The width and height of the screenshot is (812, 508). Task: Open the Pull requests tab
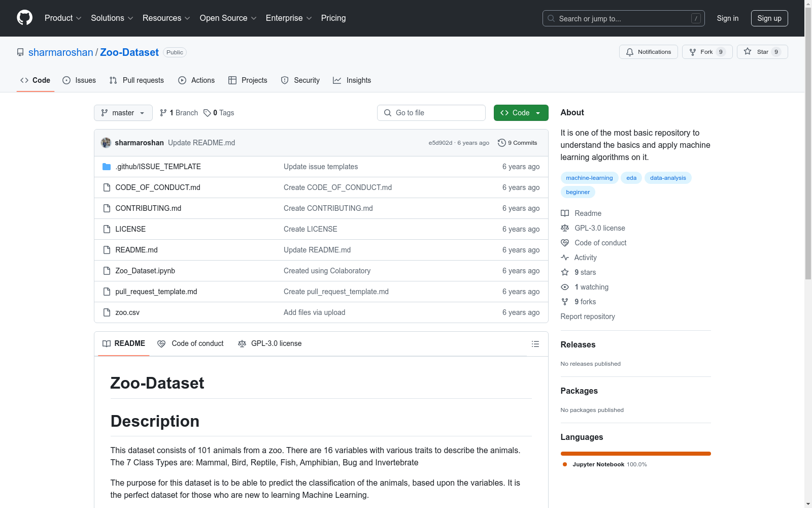pos(137,80)
